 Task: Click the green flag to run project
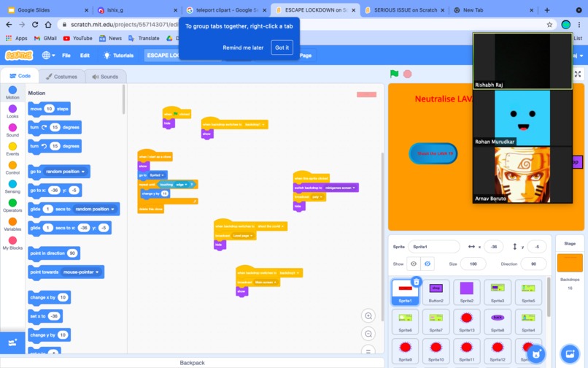pyautogui.click(x=394, y=74)
